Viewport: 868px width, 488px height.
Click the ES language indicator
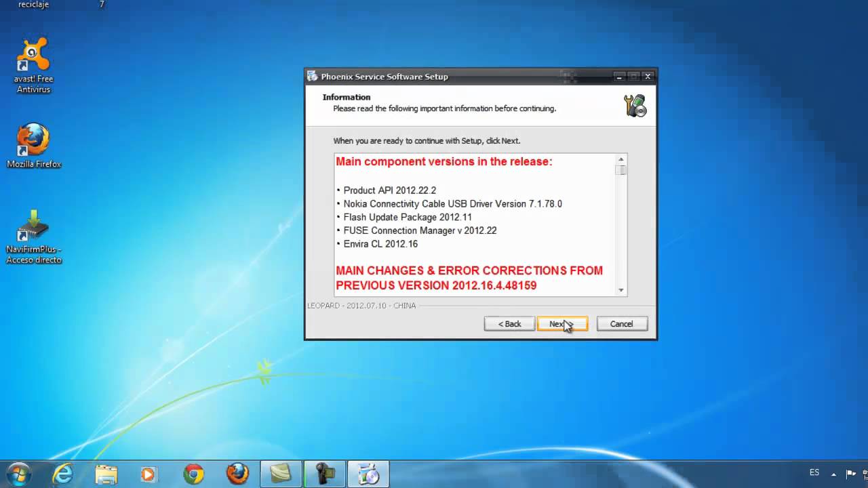814,472
